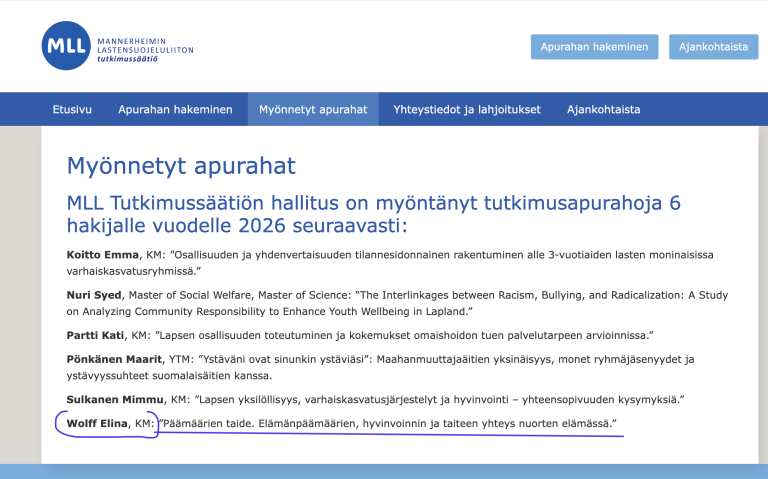Open Yhteystiedot ja lahjoitukset menu item

(x=467, y=109)
